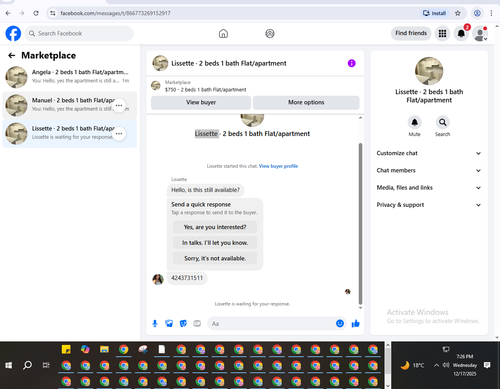Go to the Home feed icon

(x=223, y=33)
